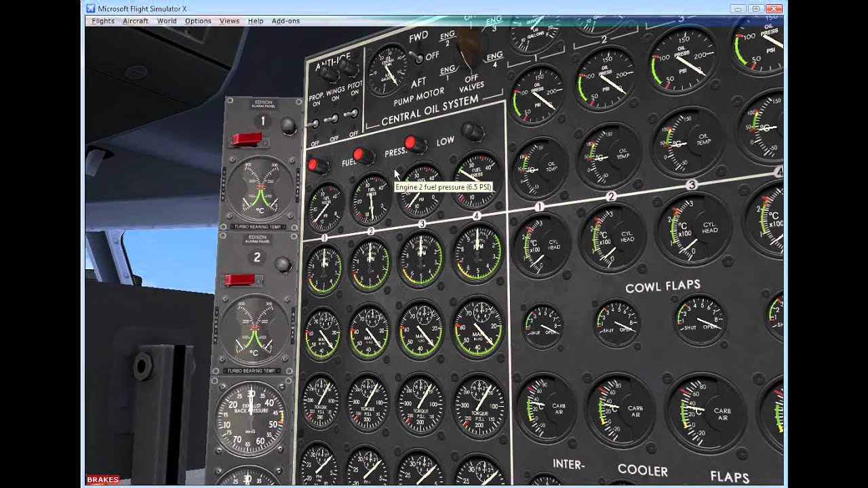Click engine 1 fuel pressure gauge
This screenshot has height=488, width=868.
point(326,207)
